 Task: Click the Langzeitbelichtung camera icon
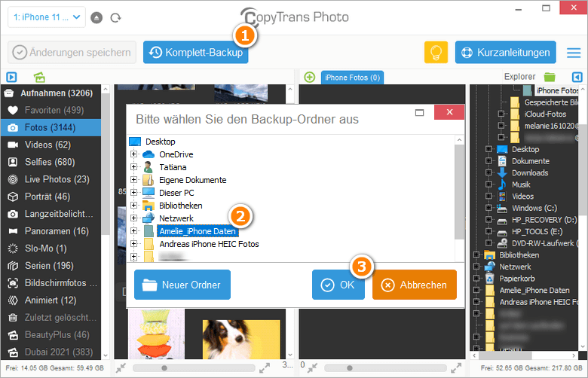tap(13, 214)
